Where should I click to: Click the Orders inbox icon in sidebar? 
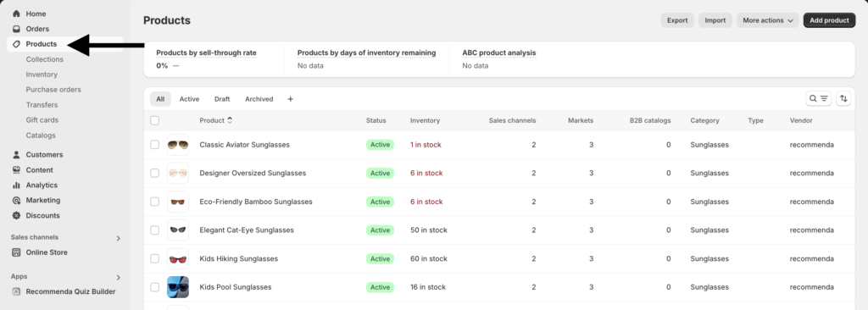(x=17, y=29)
